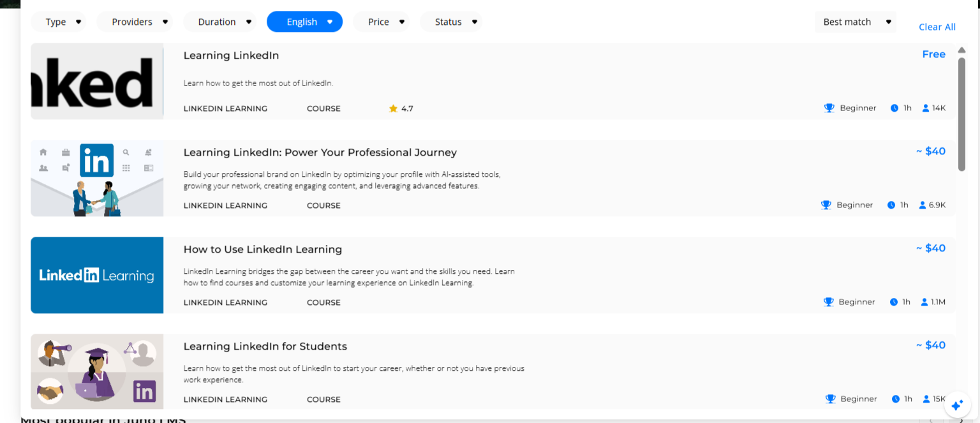The height and width of the screenshot is (423, 980).
Task: Open the AI sparkle assistant button
Action: (957, 405)
